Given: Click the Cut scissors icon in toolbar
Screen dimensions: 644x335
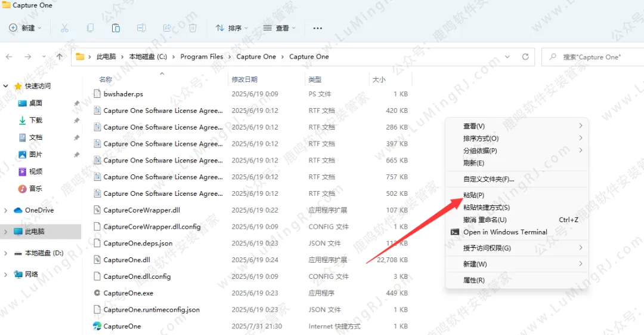Looking at the screenshot, I should coord(64,28).
